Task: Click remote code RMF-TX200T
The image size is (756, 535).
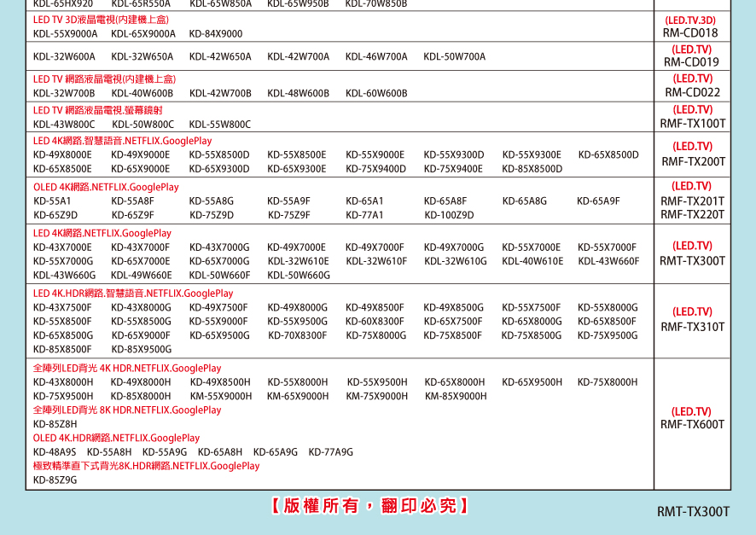Action: tap(694, 161)
